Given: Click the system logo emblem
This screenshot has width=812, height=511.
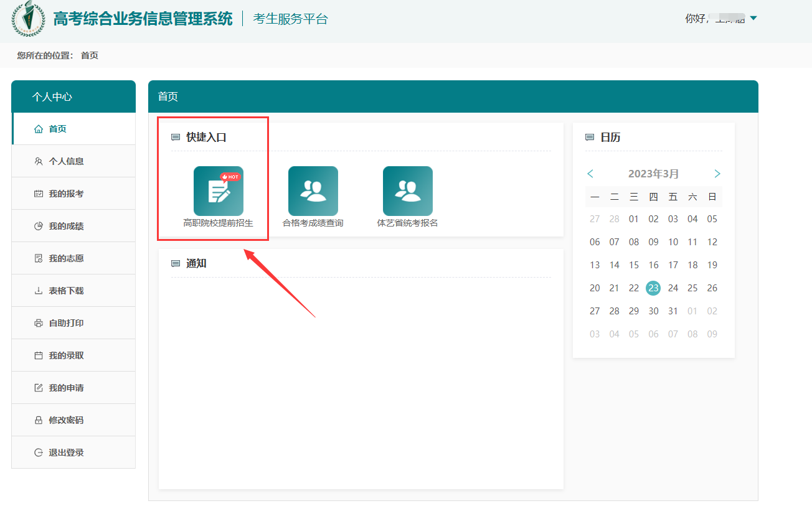Looking at the screenshot, I should point(28,19).
